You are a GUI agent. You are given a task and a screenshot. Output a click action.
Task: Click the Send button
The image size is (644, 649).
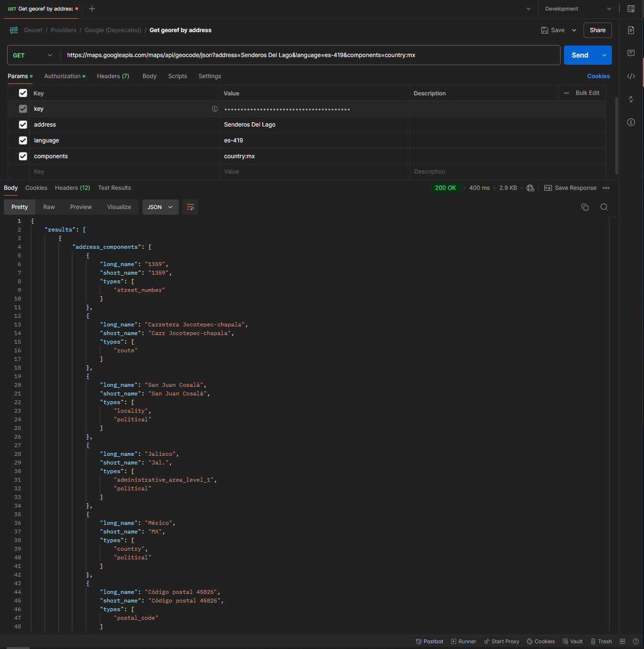580,55
